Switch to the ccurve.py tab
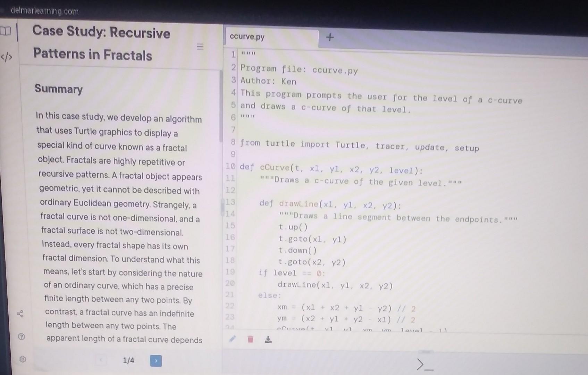Viewport: 588px width, 375px height. pos(246,36)
